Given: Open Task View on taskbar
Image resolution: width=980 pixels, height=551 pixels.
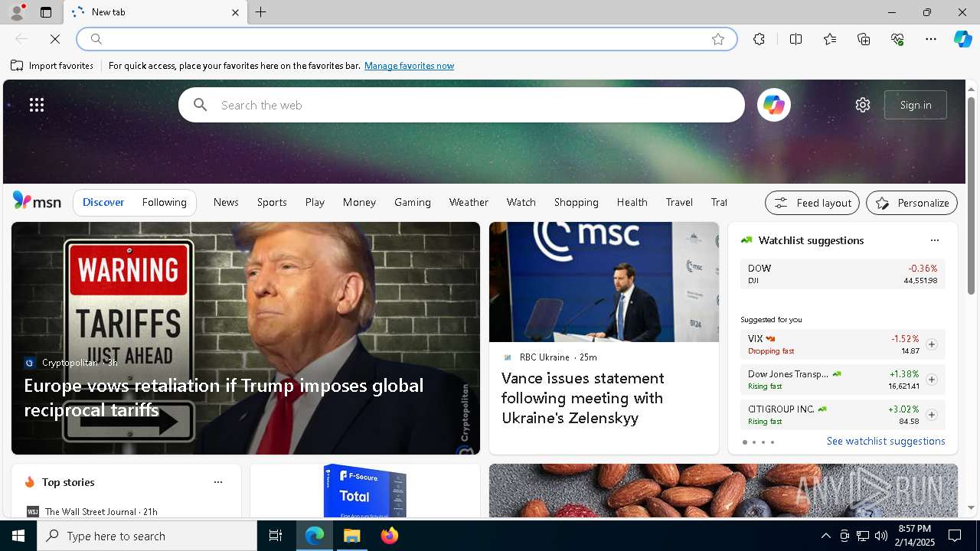Looking at the screenshot, I should [x=276, y=536].
